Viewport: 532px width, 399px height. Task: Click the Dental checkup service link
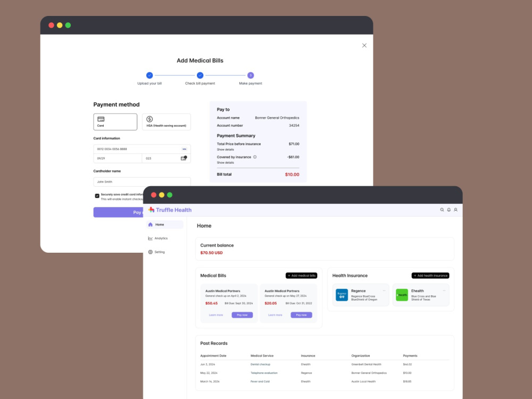click(260, 364)
